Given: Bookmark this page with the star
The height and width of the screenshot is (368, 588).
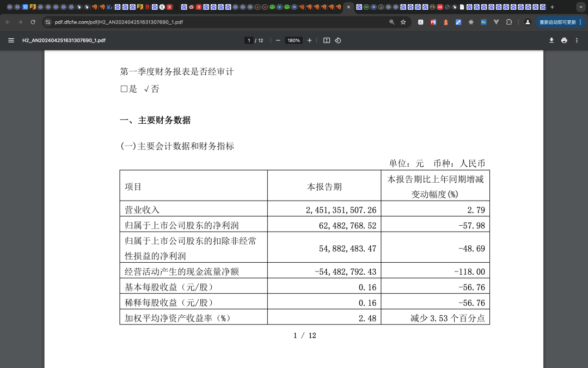Looking at the screenshot, I should [x=403, y=22].
